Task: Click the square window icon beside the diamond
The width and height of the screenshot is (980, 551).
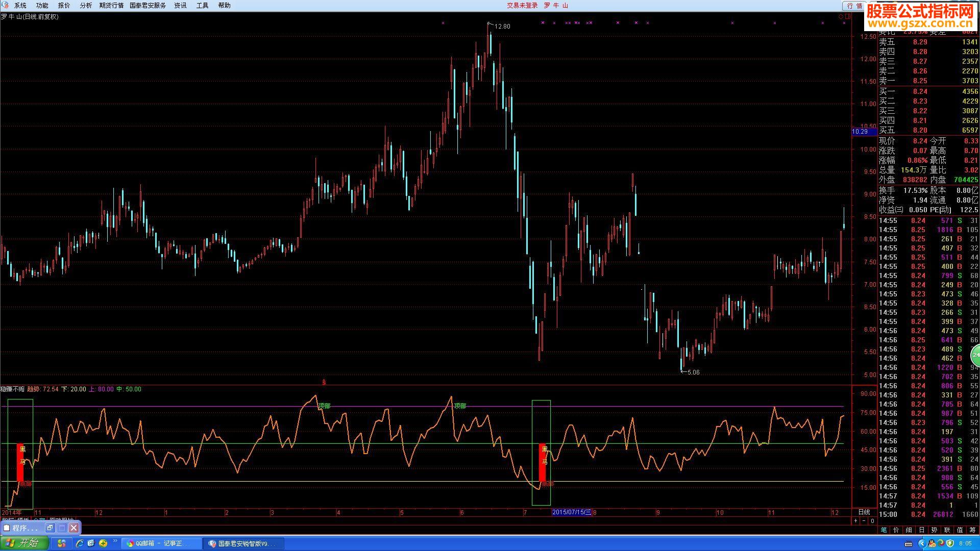Action: tap(848, 16)
